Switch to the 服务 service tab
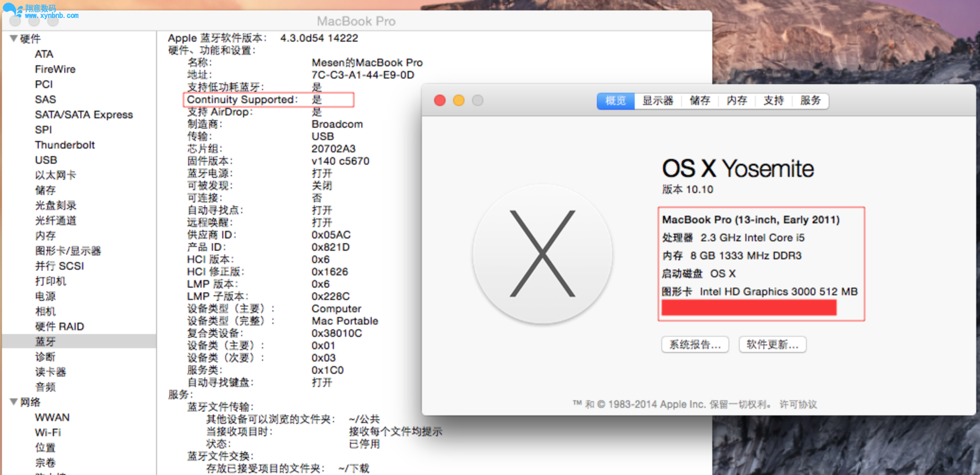The width and height of the screenshot is (980, 475). coord(810,101)
